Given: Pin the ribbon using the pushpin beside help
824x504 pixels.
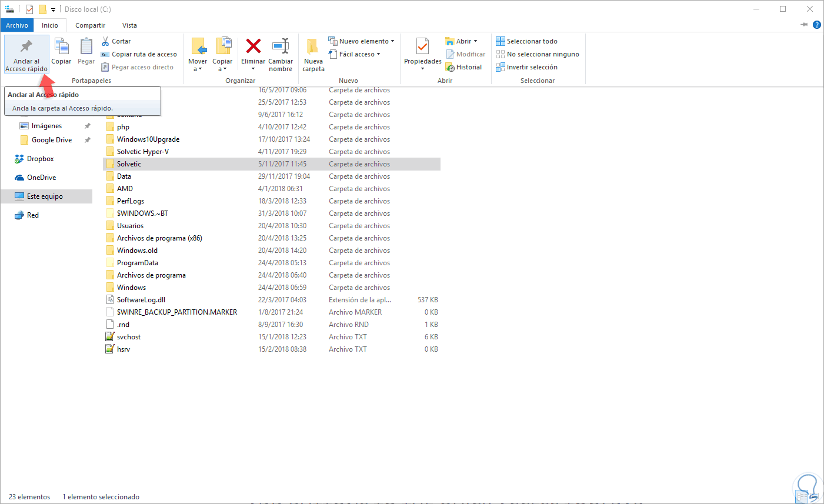Looking at the screenshot, I should pos(804,25).
